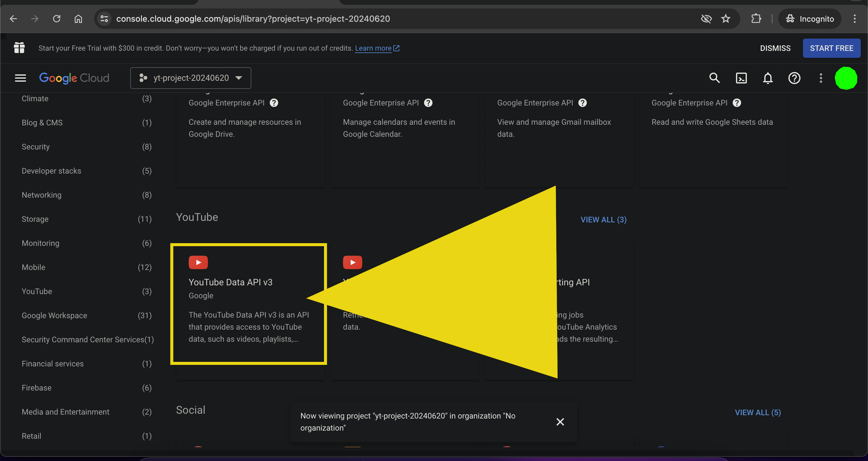Filter by Blog & CMS category

86,123
